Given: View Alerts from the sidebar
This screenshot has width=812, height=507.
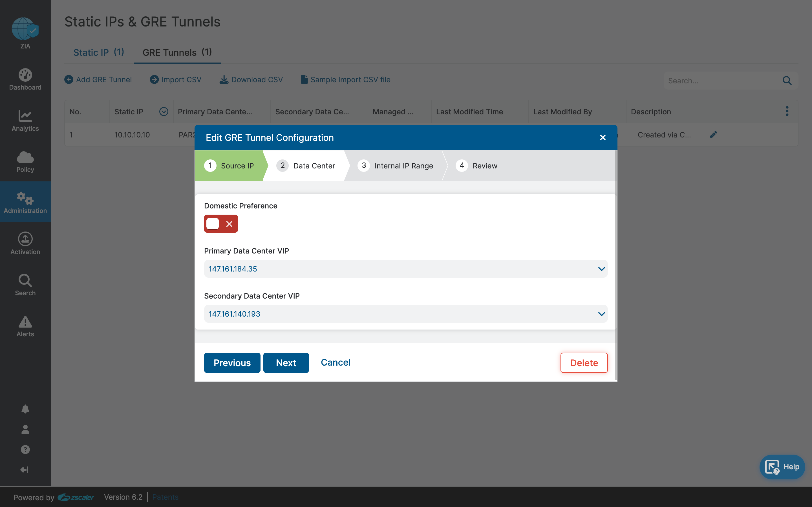Looking at the screenshot, I should (x=25, y=326).
